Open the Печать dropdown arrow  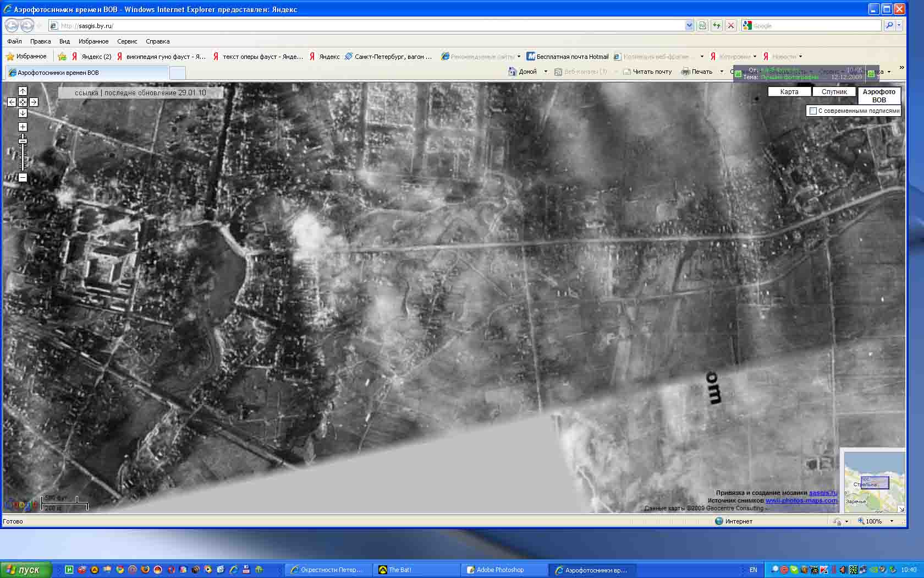pyautogui.click(x=722, y=72)
